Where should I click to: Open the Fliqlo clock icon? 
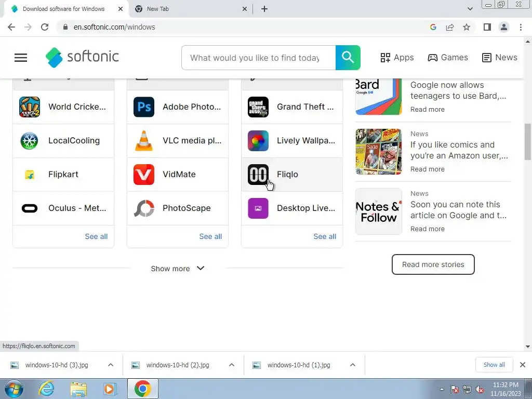(x=258, y=175)
